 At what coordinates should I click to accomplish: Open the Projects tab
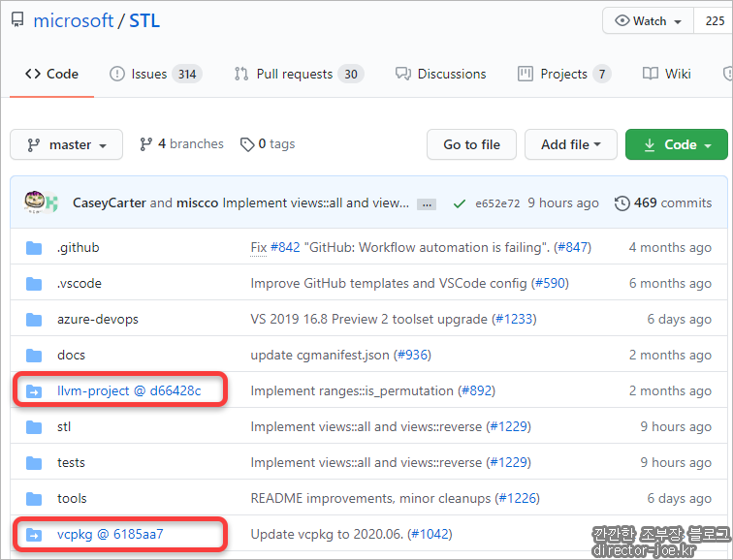[564, 74]
